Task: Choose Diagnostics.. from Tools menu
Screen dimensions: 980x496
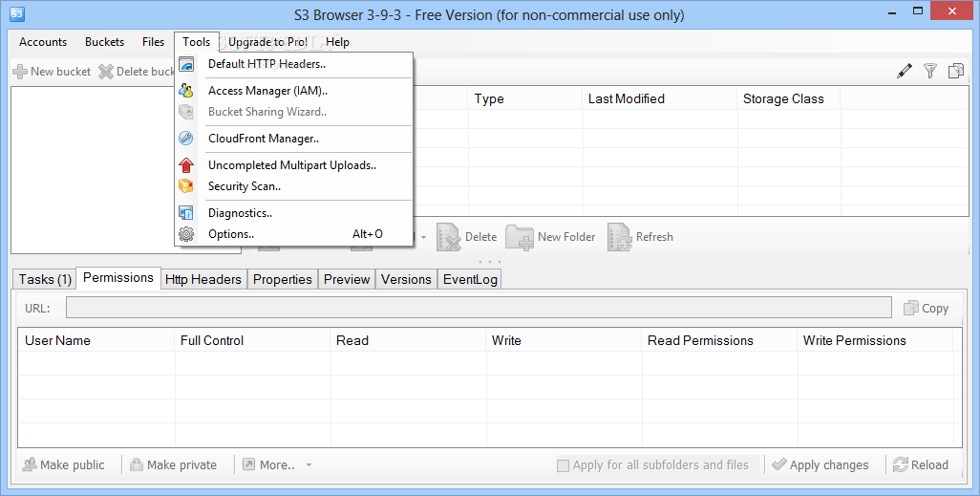Action: 294,213
